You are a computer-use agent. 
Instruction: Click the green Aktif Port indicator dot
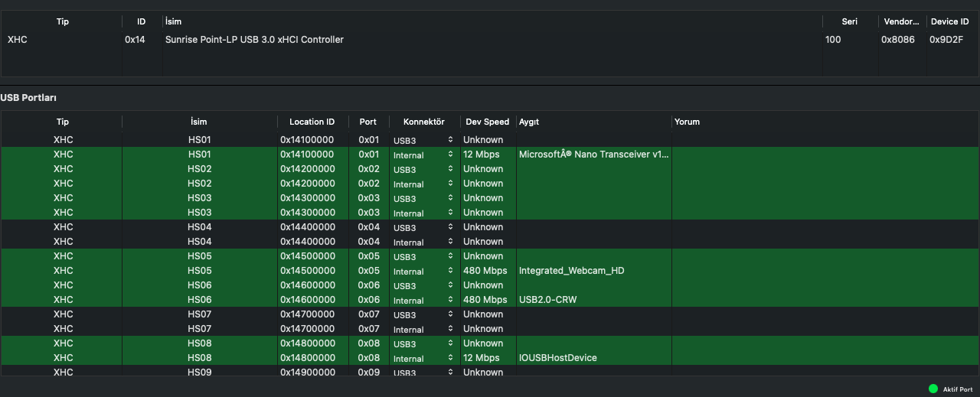933,389
